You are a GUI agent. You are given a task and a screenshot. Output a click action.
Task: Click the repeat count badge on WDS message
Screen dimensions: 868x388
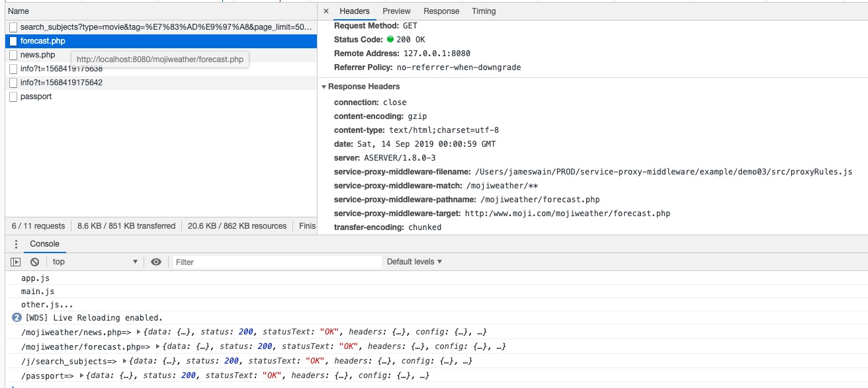(x=17, y=318)
